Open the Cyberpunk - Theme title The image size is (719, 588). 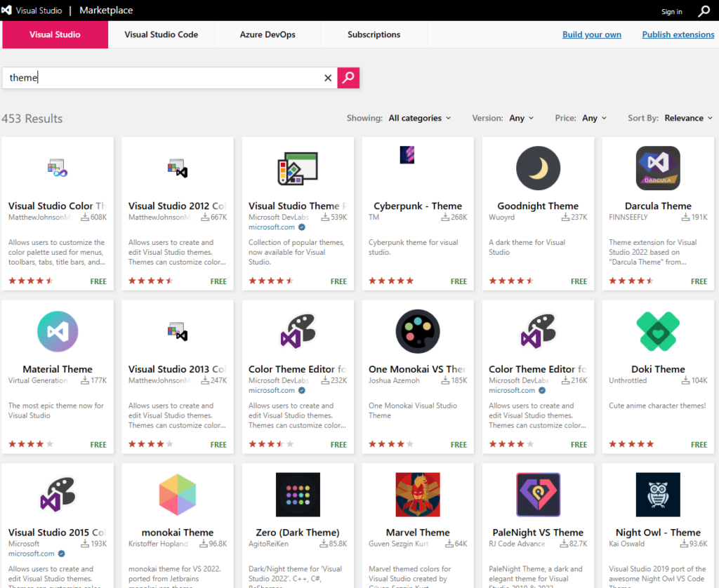[418, 206]
